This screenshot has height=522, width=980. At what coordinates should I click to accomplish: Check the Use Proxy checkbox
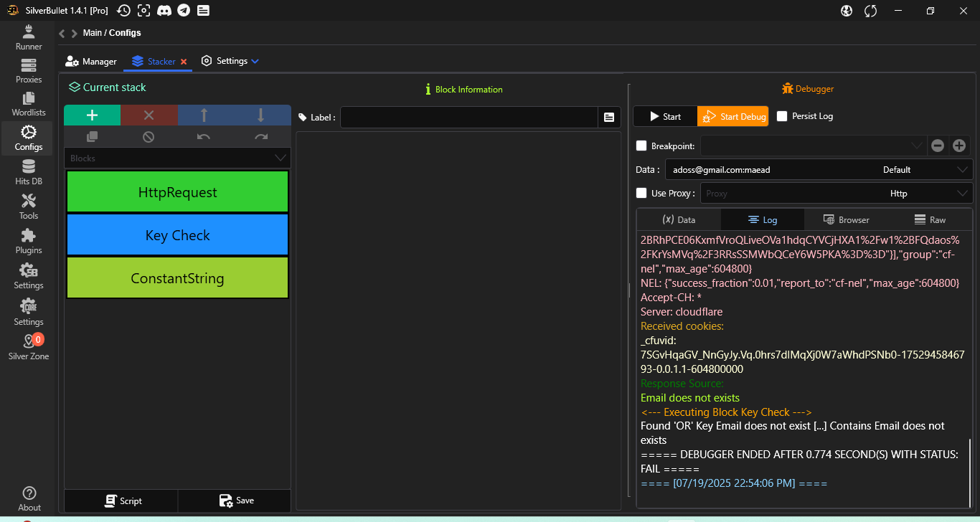click(x=641, y=193)
